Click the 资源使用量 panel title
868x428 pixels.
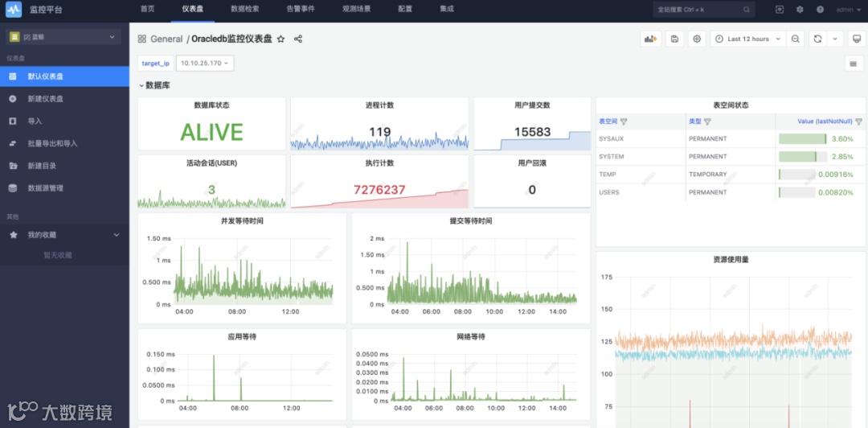[731, 260]
